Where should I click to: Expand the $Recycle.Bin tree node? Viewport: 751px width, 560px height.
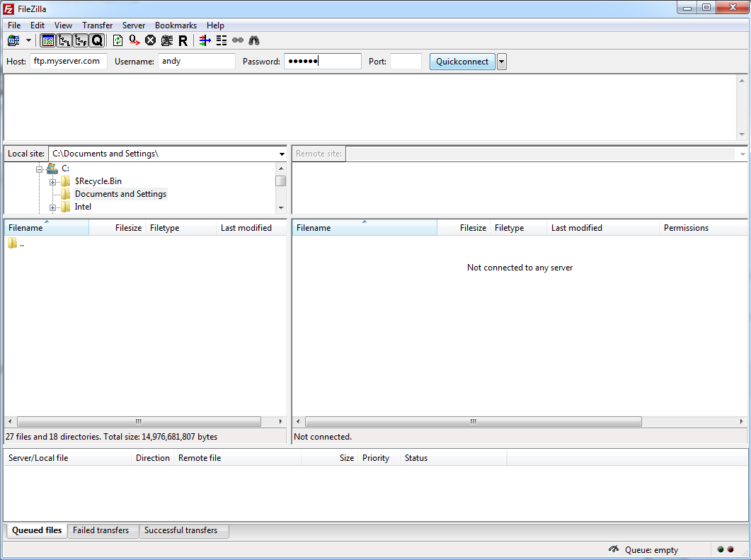pos(53,182)
